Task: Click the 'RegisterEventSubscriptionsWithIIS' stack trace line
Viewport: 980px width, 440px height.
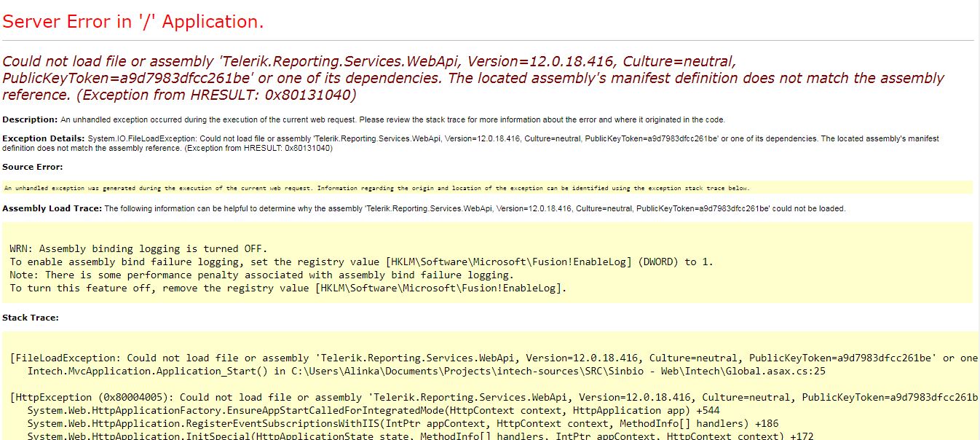Action: click(403, 423)
